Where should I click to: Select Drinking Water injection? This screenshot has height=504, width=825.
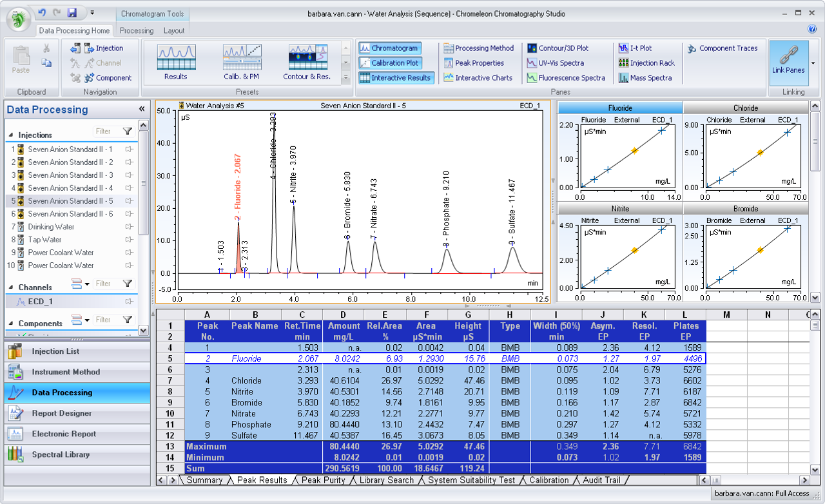click(72, 227)
